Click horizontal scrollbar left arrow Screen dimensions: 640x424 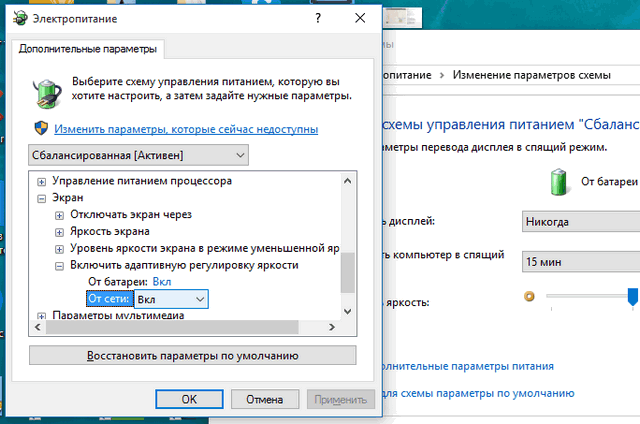pyautogui.click(x=38, y=327)
